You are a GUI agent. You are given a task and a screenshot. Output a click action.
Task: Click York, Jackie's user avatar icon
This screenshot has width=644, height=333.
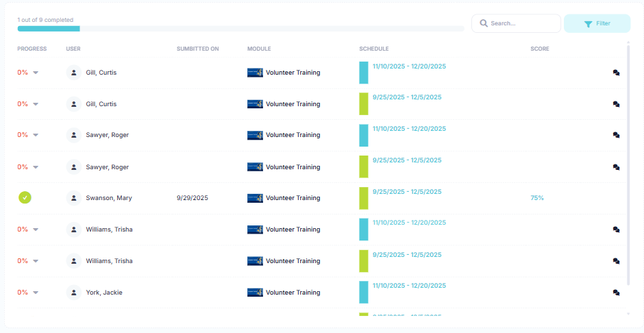tap(74, 293)
